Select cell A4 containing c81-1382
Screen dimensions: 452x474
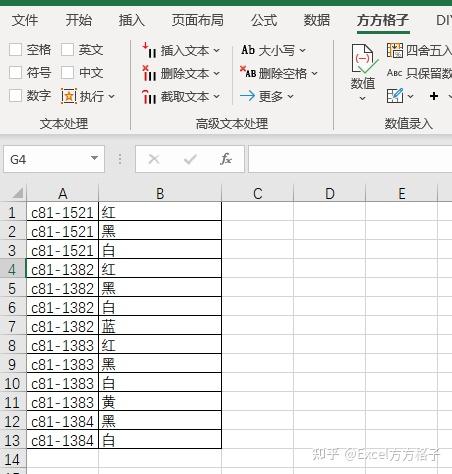pyautogui.click(x=63, y=269)
